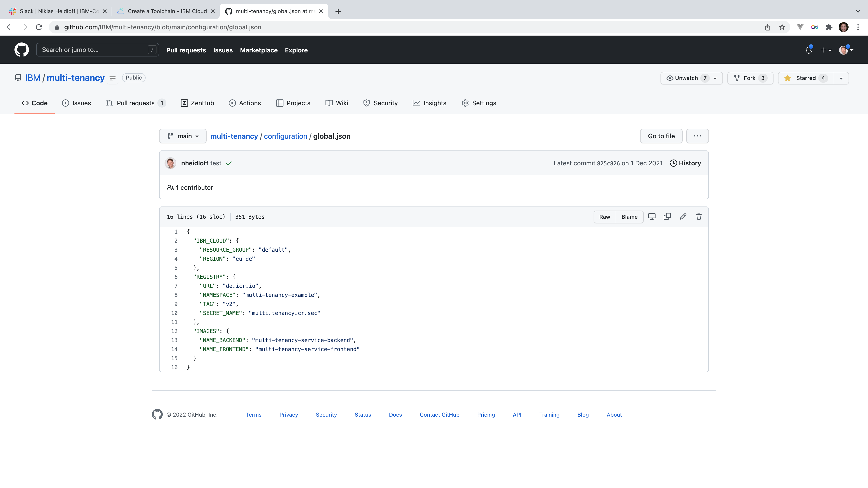
Task: Toggle the Starred button on repo
Action: pos(805,78)
